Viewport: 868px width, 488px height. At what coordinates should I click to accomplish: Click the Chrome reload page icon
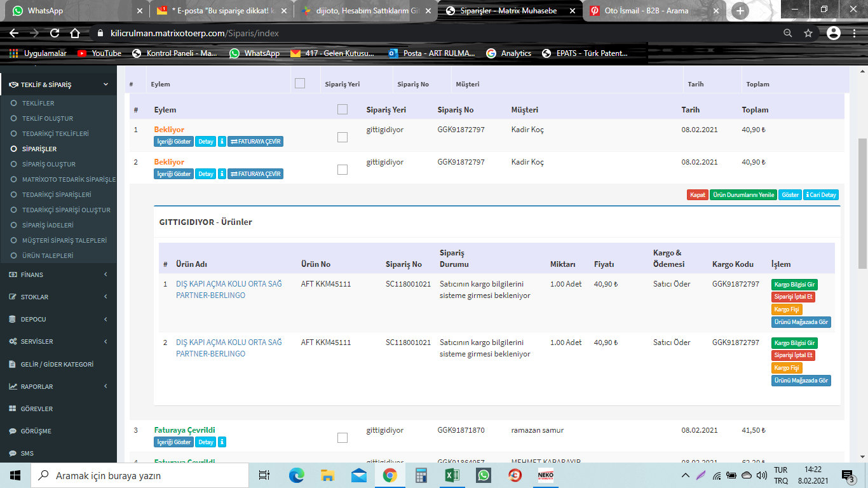[55, 33]
